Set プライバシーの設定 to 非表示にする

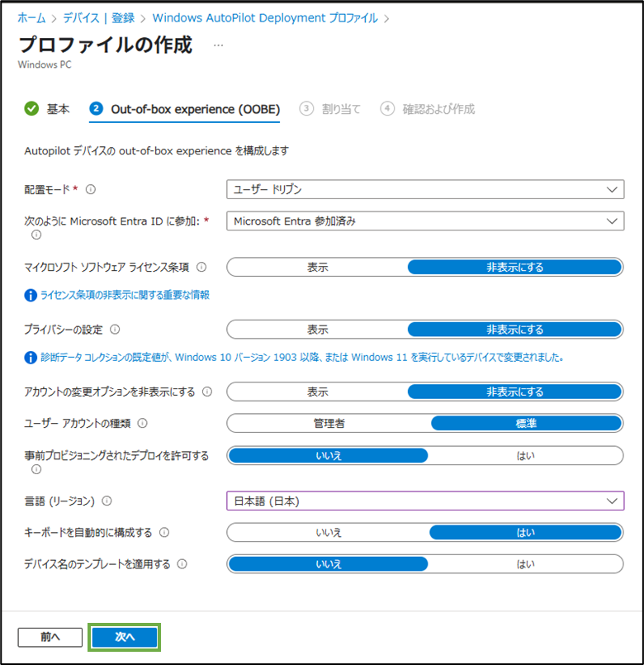coord(514,330)
